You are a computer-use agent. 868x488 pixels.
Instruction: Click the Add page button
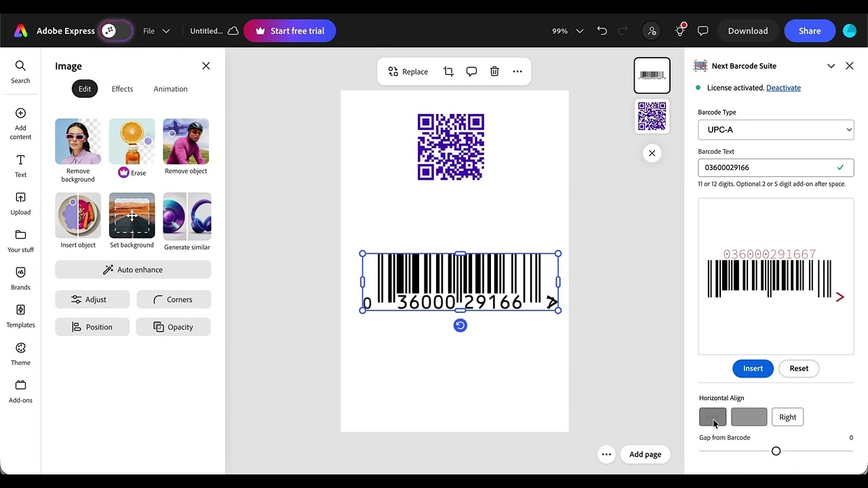click(x=645, y=455)
